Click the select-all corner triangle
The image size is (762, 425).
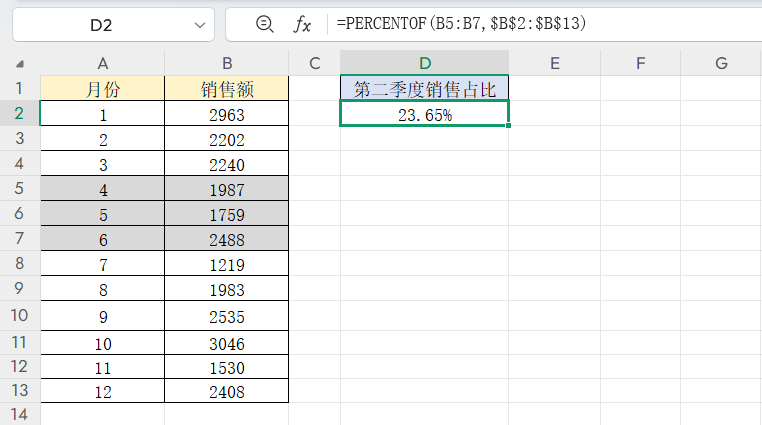click(x=20, y=64)
